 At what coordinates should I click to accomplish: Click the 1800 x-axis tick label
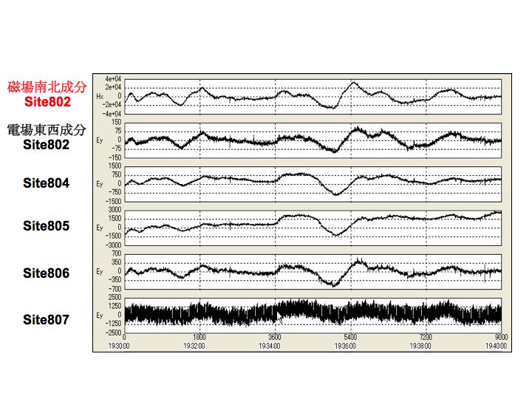199,337
